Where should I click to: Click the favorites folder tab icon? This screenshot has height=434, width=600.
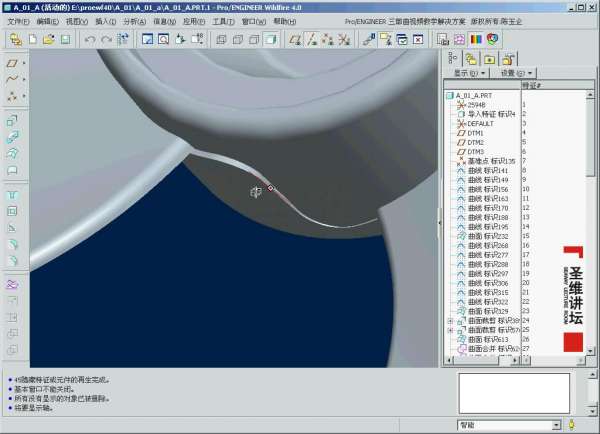(x=489, y=59)
